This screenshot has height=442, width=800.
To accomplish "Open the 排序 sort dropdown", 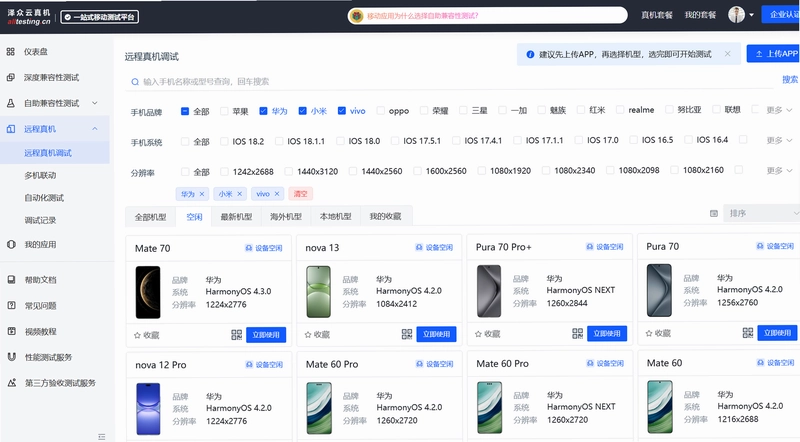I will [x=762, y=213].
